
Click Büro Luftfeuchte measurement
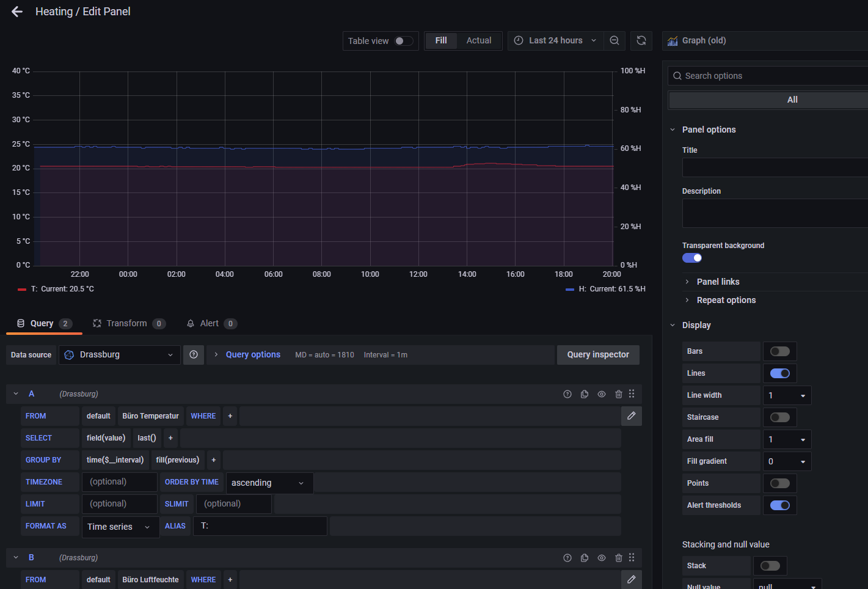[x=150, y=580]
